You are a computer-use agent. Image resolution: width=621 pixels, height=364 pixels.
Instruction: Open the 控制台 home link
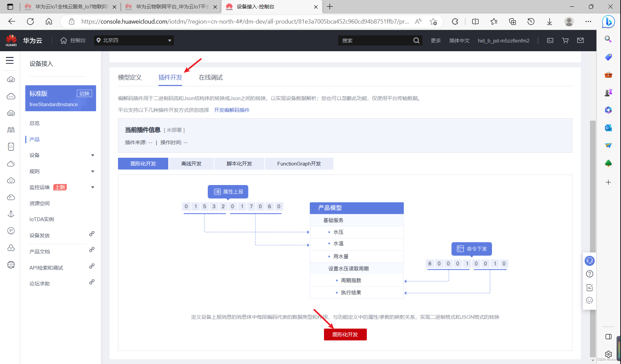pyautogui.click(x=73, y=40)
